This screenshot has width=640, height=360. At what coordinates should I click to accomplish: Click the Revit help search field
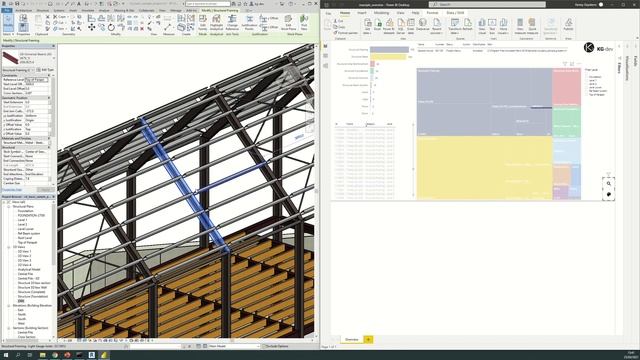[x=208, y=4]
